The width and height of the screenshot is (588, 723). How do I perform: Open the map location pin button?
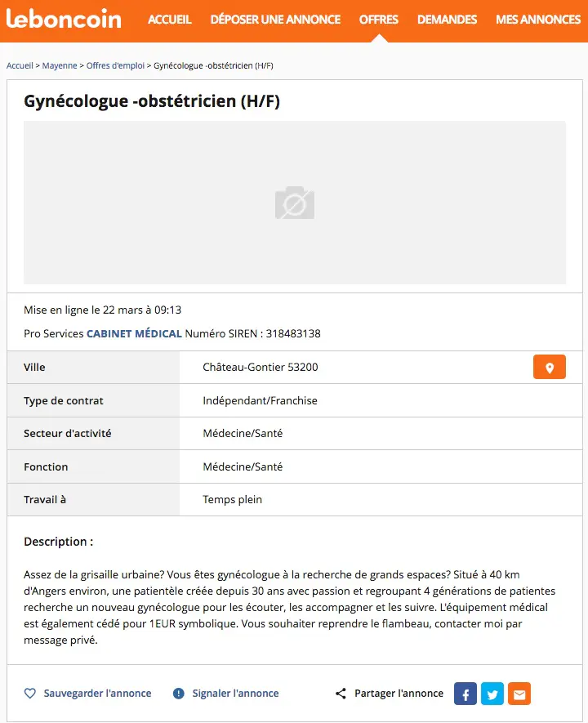[549, 368]
